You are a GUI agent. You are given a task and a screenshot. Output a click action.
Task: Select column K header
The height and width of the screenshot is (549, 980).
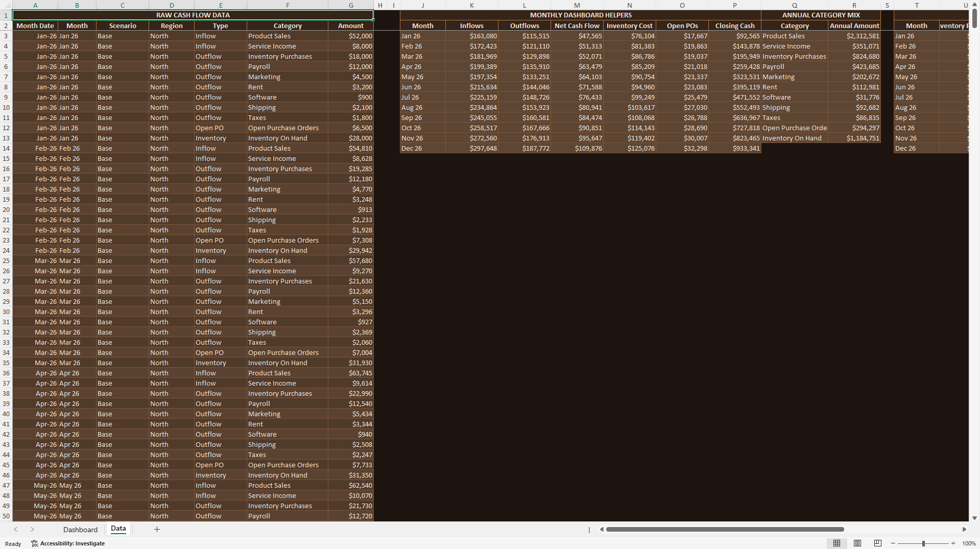[472, 5]
